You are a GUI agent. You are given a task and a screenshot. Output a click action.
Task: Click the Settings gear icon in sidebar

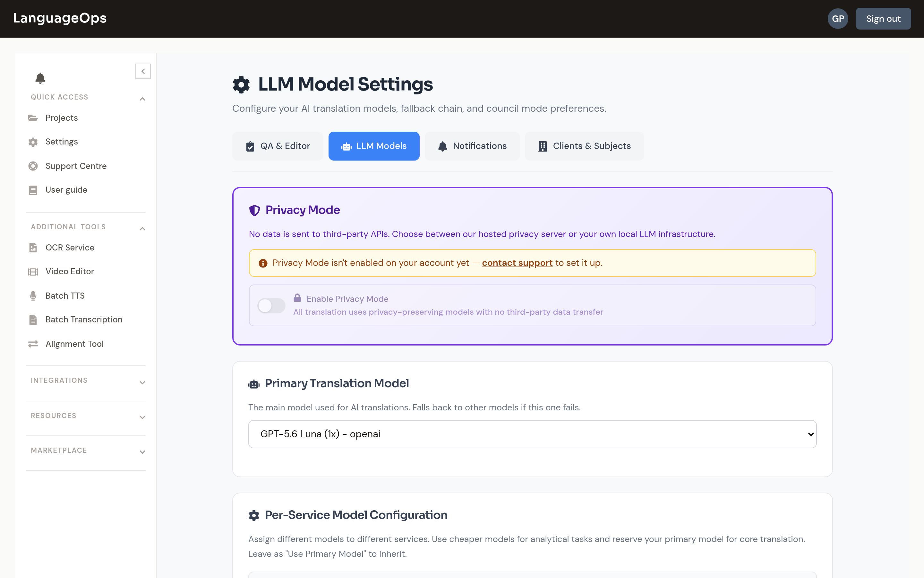[33, 142]
